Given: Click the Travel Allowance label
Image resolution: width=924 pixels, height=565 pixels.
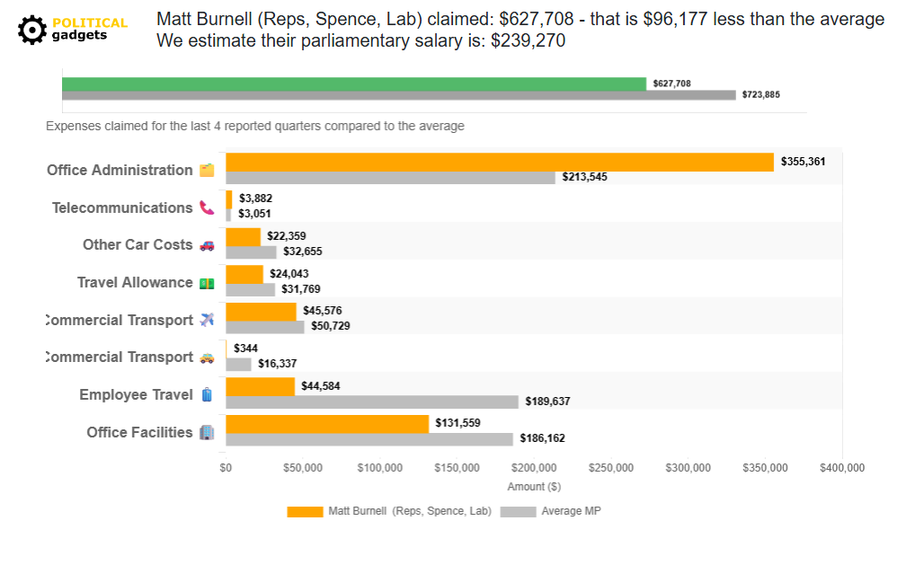Looking at the screenshot, I should tap(135, 283).
